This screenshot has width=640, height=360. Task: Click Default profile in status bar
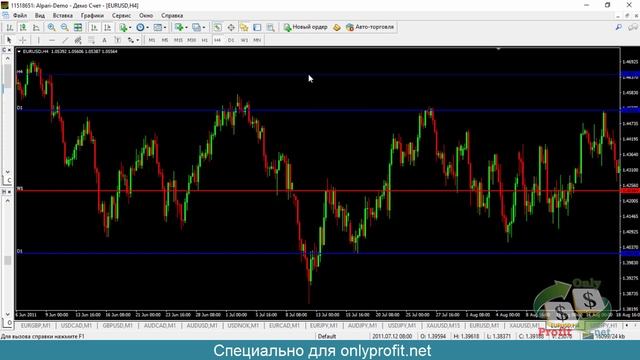click(327, 336)
